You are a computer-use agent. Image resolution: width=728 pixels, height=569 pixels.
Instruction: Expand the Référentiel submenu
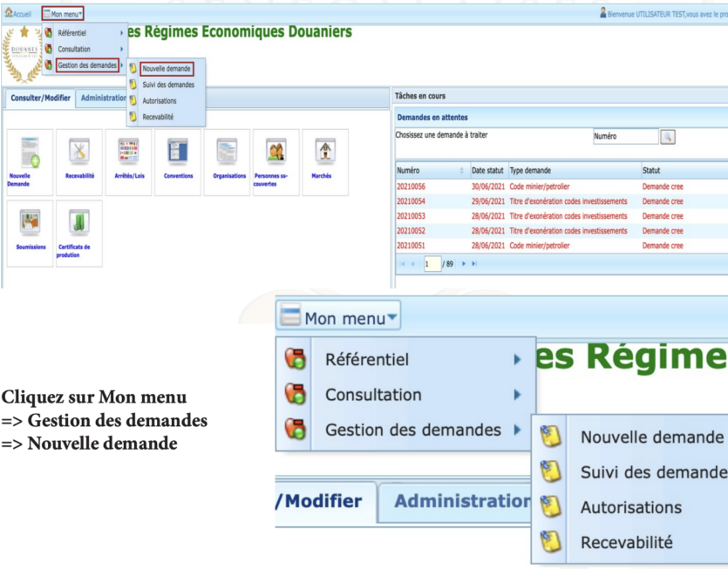tap(83, 33)
